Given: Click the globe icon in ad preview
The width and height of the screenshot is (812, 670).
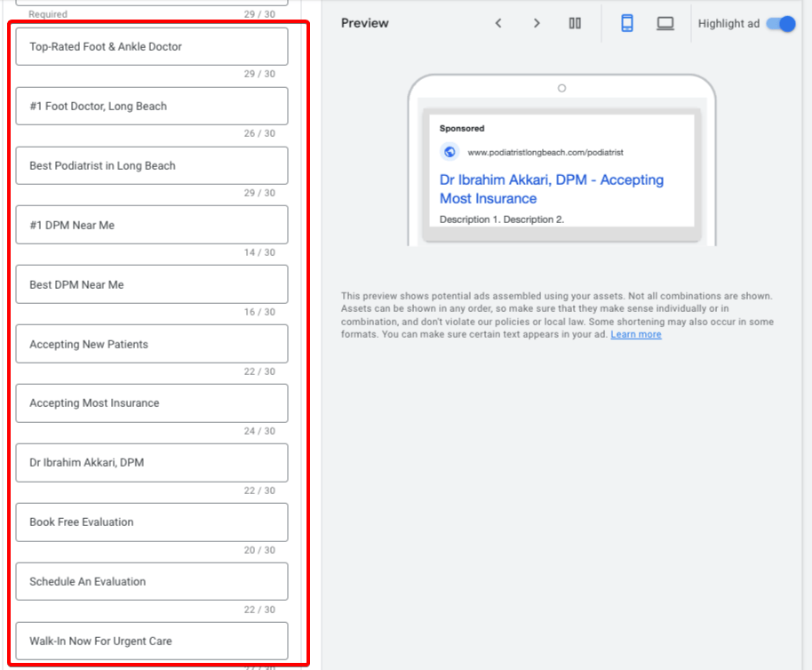Looking at the screenshot, I should tap(450, 152).
